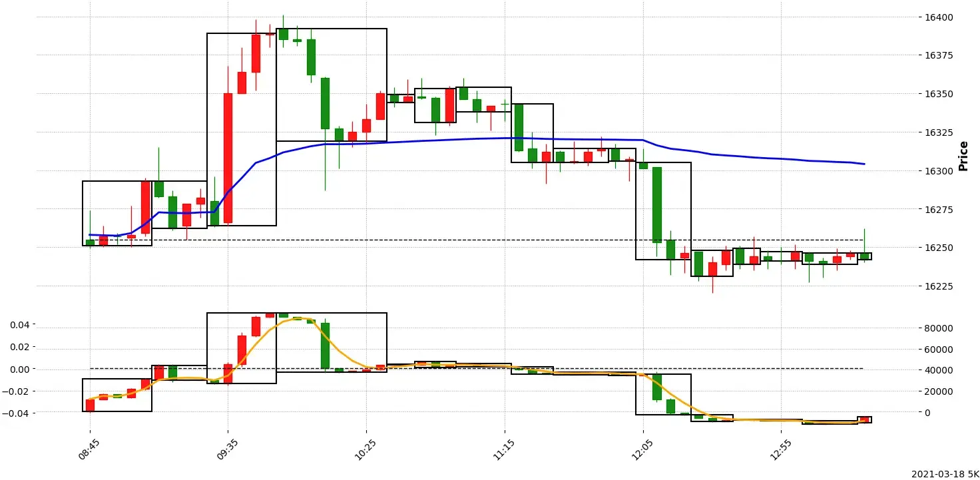Screen dimensions: 980x480
Task: Click the 0.04 indicator axis label
Action: (x=19, y=325)
